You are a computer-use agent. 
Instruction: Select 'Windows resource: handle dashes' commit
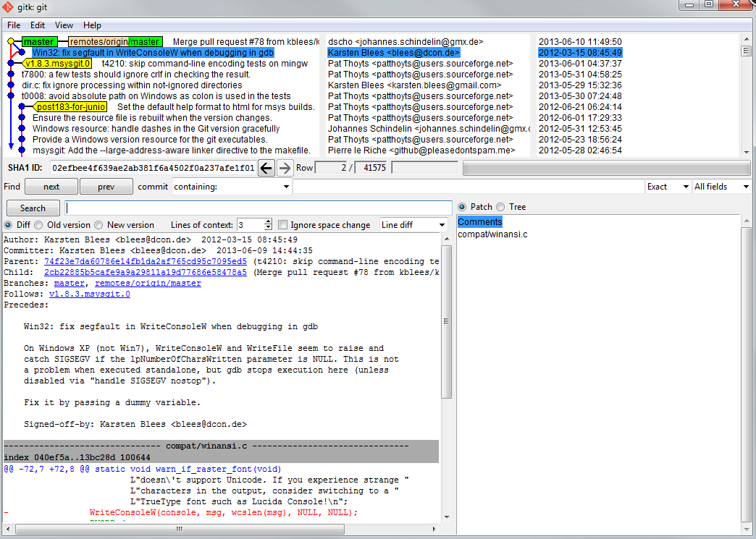coord(156,129)
